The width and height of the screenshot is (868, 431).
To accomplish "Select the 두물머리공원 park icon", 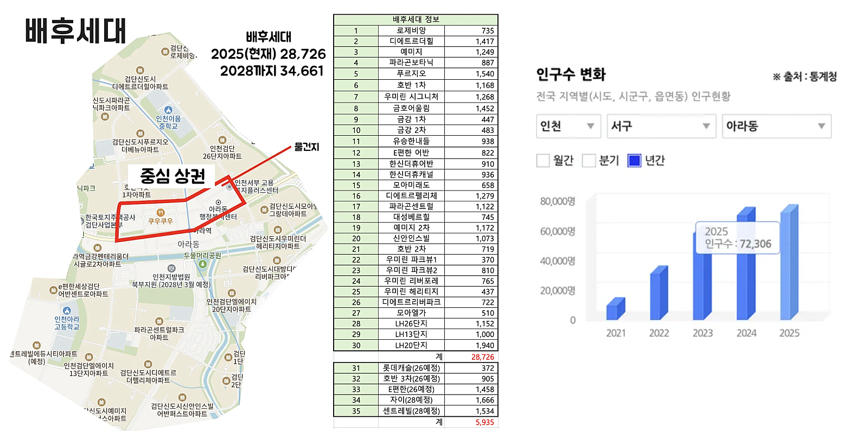I will [x=202, y=264].
